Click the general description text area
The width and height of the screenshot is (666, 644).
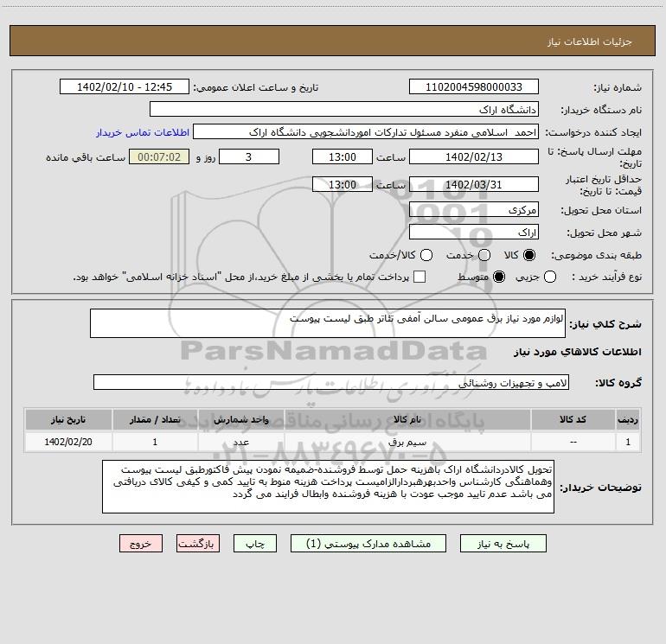[x=328, y=323]
